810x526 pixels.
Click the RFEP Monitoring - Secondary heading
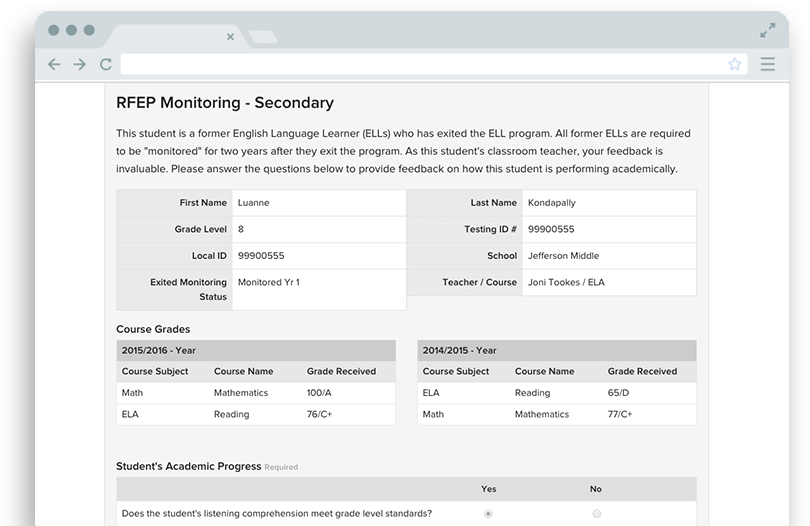pyautogui.click(x=225, y=102)
